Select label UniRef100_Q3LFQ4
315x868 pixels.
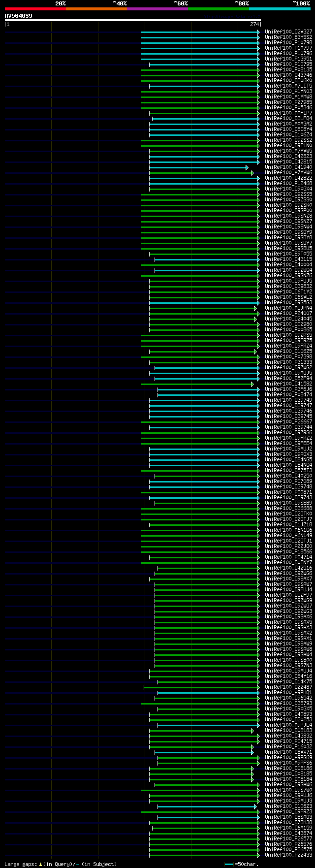click(288, 119)
